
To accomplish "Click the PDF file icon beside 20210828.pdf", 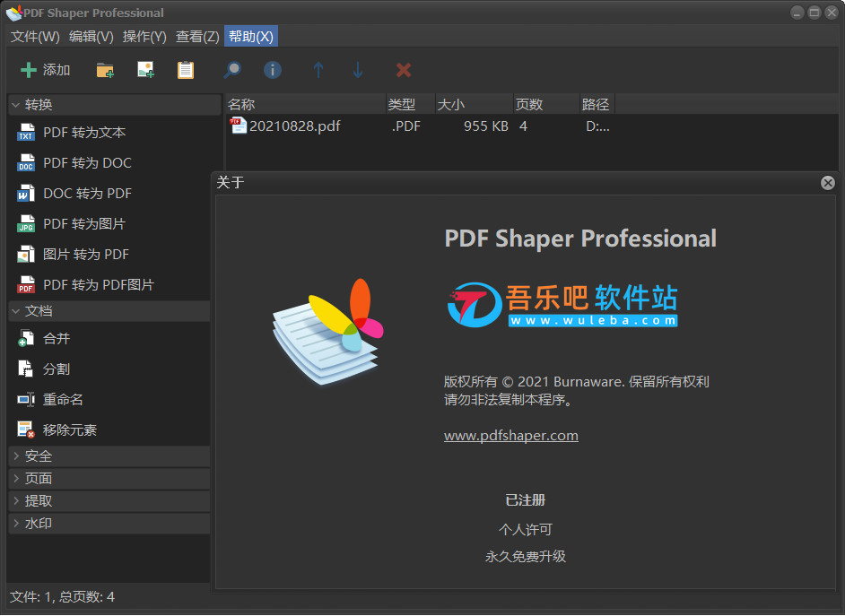I will [238, 126].
